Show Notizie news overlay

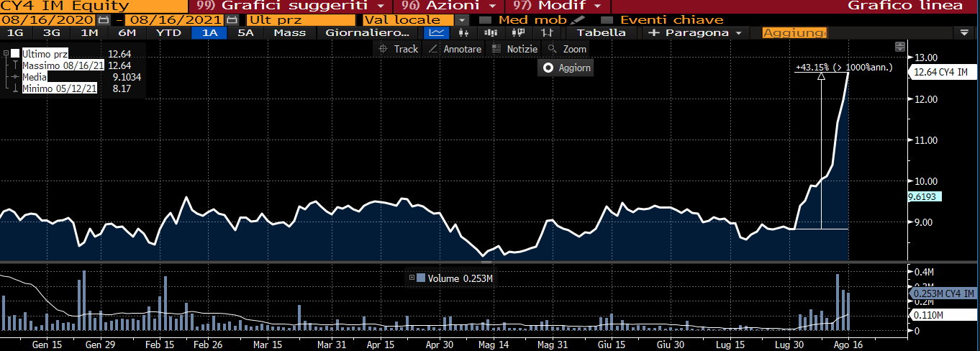pos(514,49)
